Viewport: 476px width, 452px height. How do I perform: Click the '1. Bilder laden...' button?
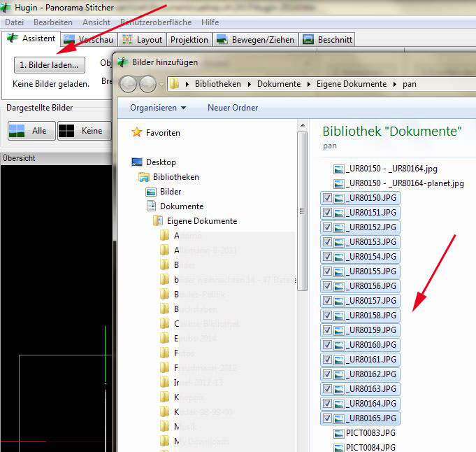(50, 65)
